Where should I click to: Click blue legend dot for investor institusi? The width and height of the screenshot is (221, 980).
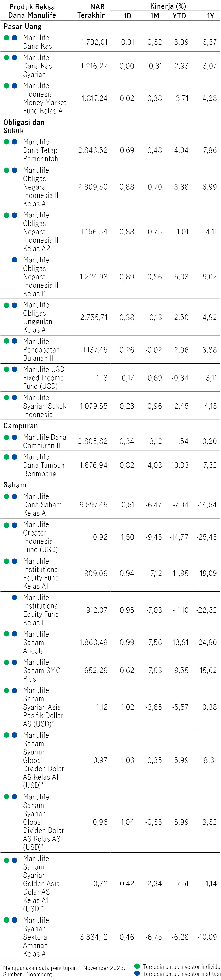[137, 974]
